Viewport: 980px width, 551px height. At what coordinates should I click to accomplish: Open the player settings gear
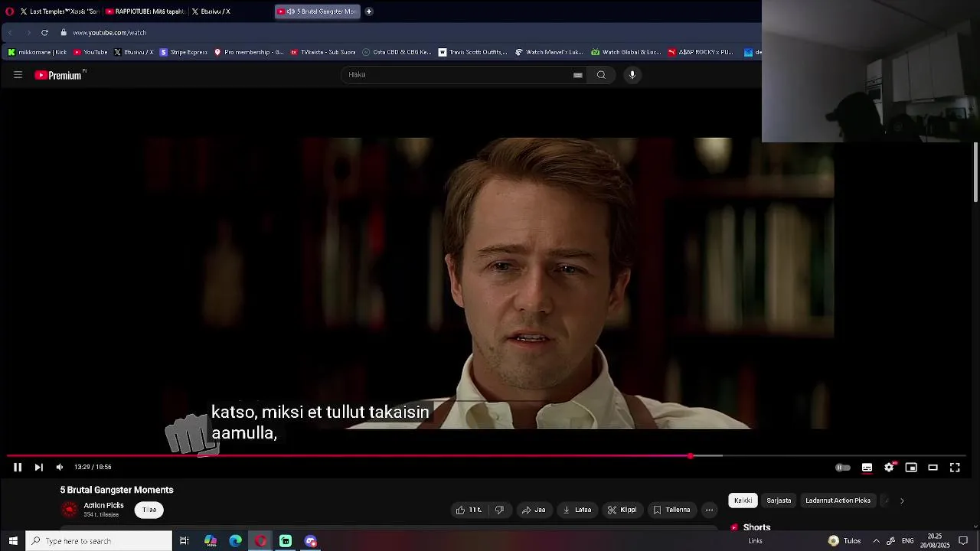tap(889, 468)
